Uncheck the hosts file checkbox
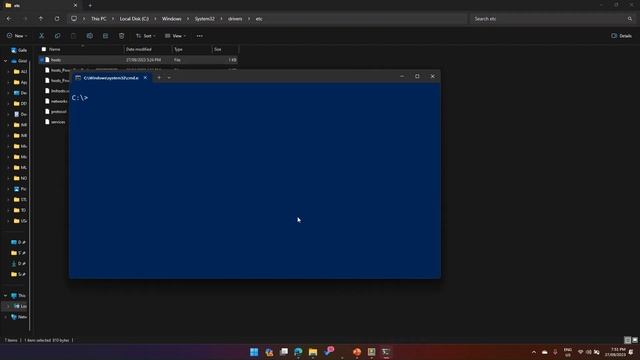Screen dimensions: 640x360 pos(42,60)
